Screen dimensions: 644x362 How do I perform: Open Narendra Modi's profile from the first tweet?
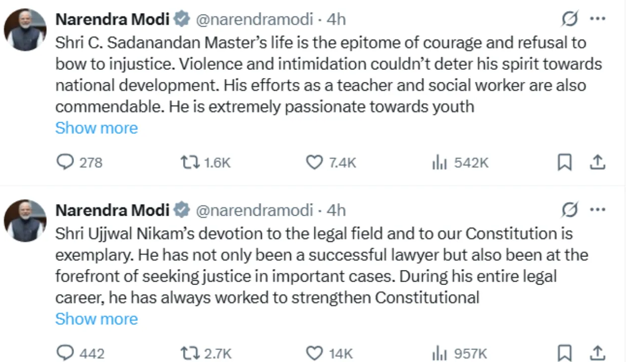pyautogui.click(x=112, y=19)
